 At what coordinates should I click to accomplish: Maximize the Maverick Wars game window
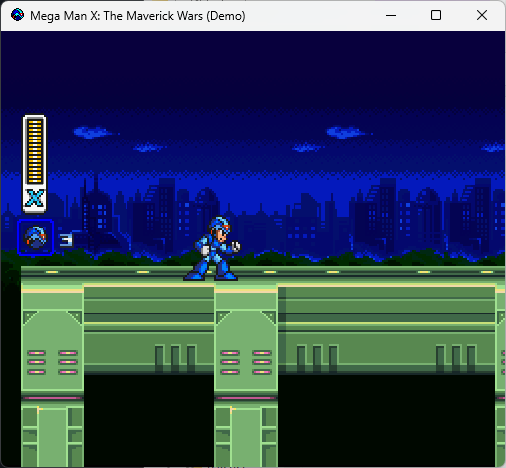point(436,15)
